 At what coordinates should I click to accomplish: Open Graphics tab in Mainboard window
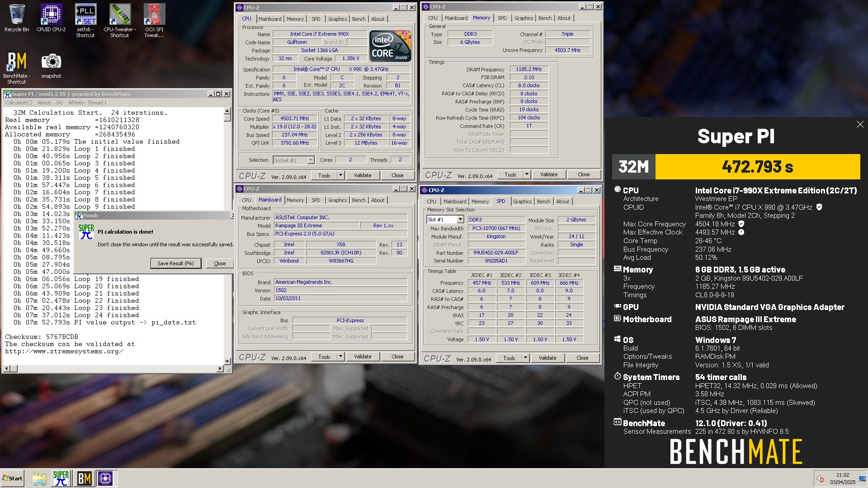(x=337, y=200)
